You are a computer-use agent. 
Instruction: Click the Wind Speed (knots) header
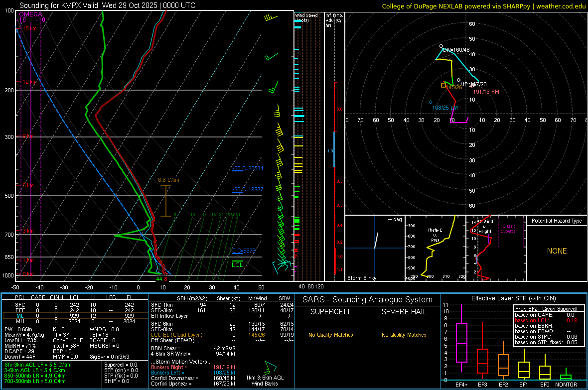tap(306, 17)
